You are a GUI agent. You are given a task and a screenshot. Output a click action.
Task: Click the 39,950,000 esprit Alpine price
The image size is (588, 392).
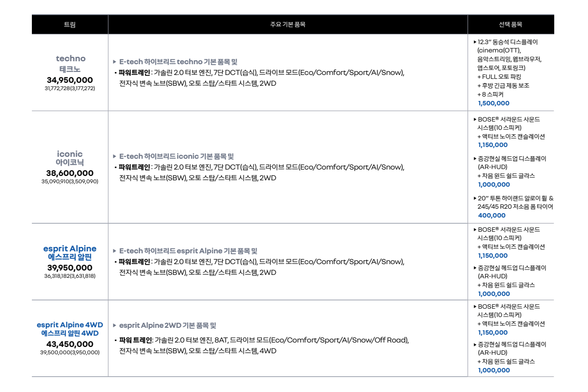pos(70,268)
